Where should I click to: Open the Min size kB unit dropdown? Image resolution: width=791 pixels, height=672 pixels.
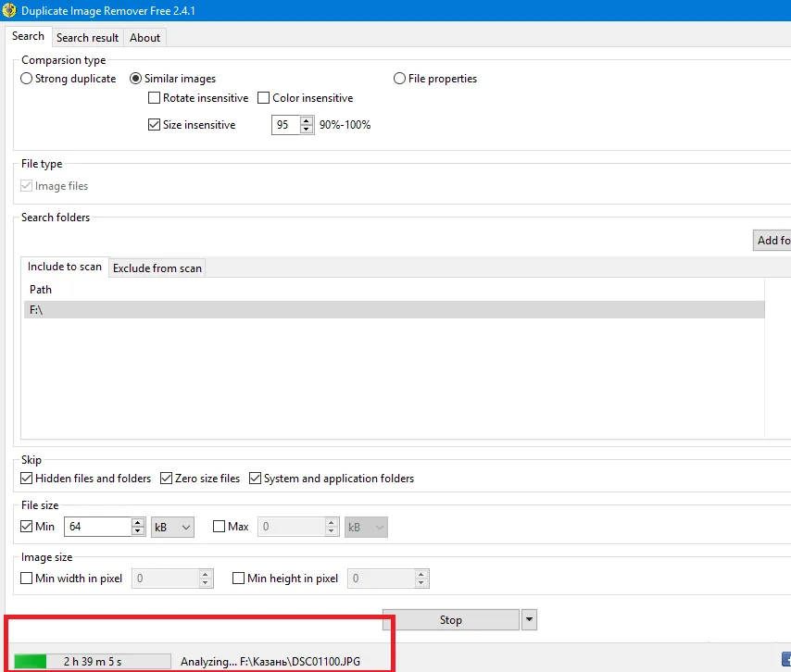[x=172, y=527]
